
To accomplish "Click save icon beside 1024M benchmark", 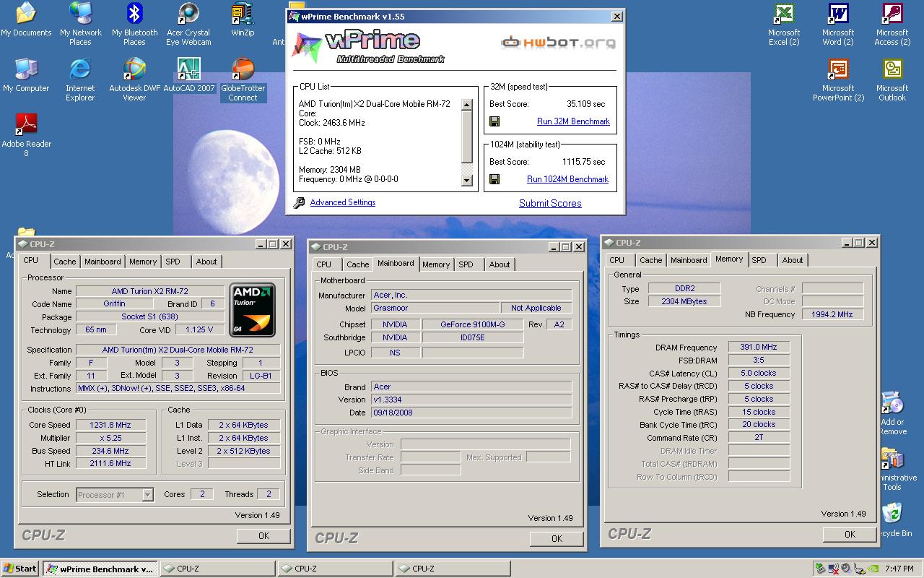I will (x=494, y=179).
